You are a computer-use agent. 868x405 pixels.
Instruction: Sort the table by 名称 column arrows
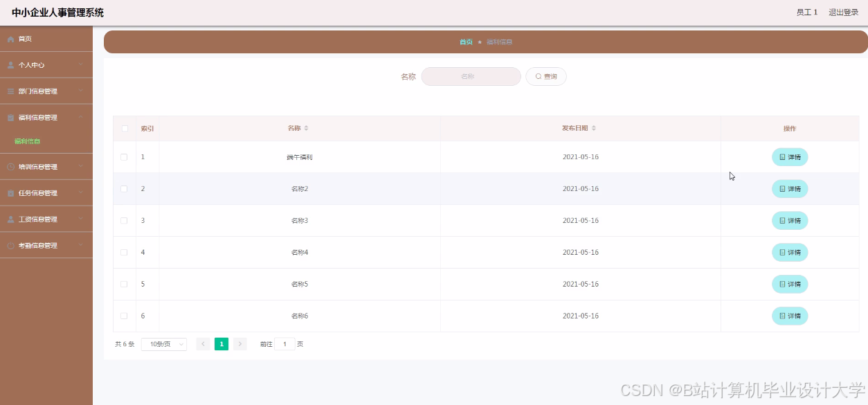pyautogui.click(x=306, y=129)
